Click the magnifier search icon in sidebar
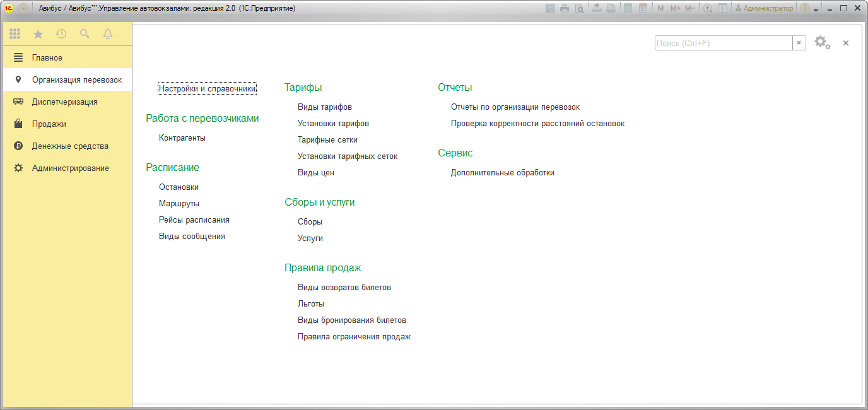The height and width of the screenshot is (410, 868). (85, 34)
